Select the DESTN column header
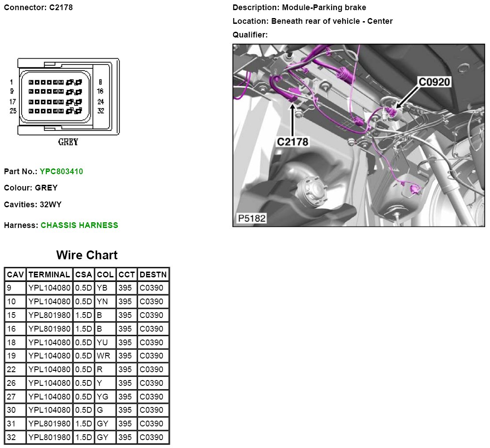 (153, 275)
